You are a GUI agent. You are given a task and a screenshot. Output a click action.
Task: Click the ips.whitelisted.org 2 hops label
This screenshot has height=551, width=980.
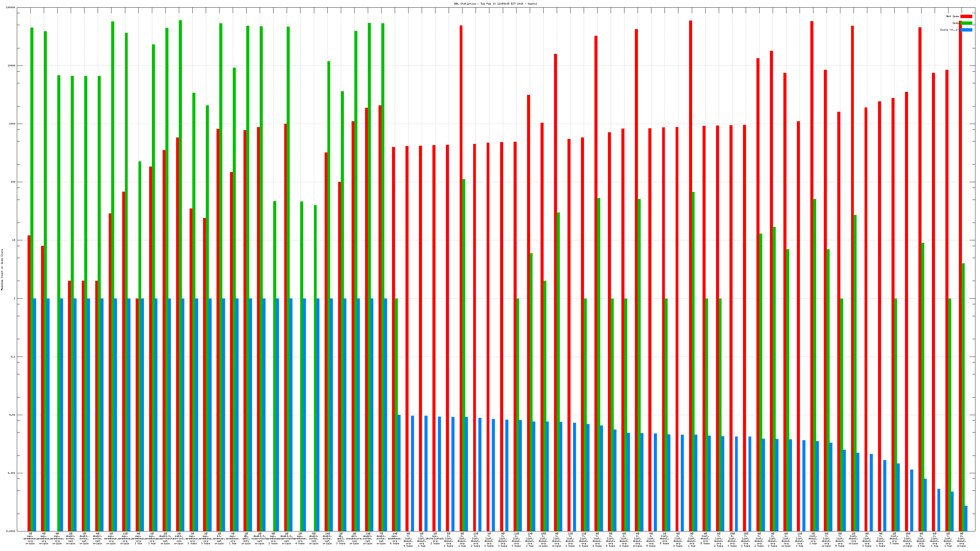(x=435, y=538)
